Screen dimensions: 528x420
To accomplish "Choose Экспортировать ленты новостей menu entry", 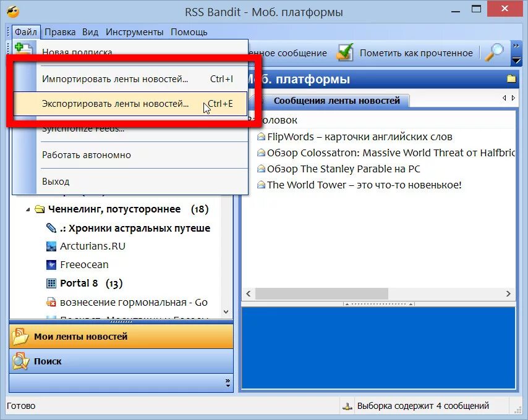I will click(x=130, y=104).
